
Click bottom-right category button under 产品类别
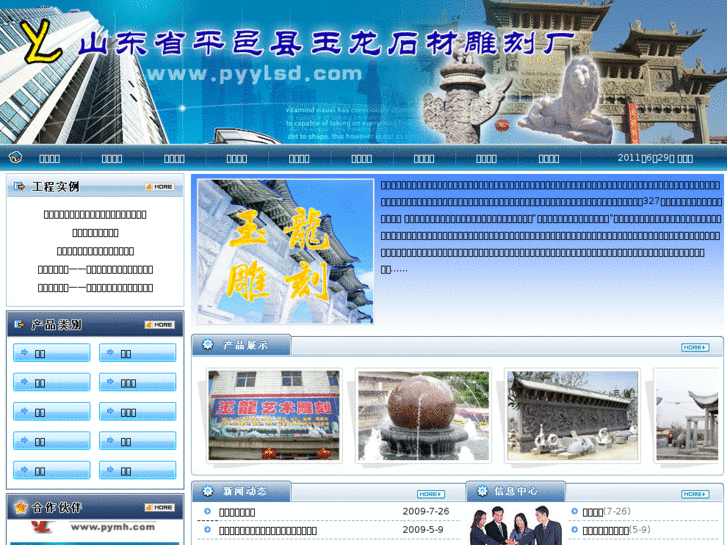point(138,470)
